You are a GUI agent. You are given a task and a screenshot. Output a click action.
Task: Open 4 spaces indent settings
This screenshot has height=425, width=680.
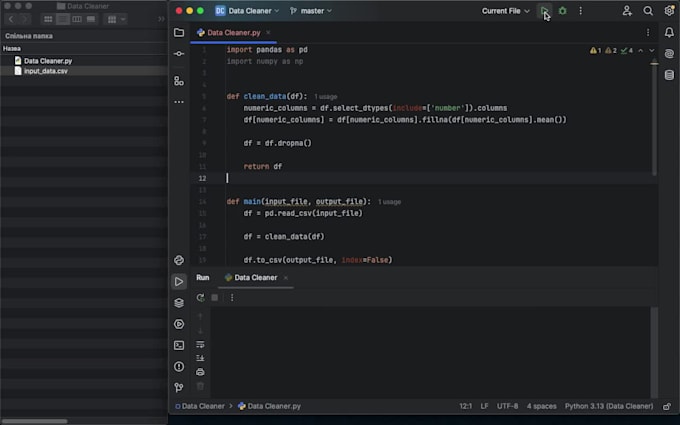click(542, 406)
